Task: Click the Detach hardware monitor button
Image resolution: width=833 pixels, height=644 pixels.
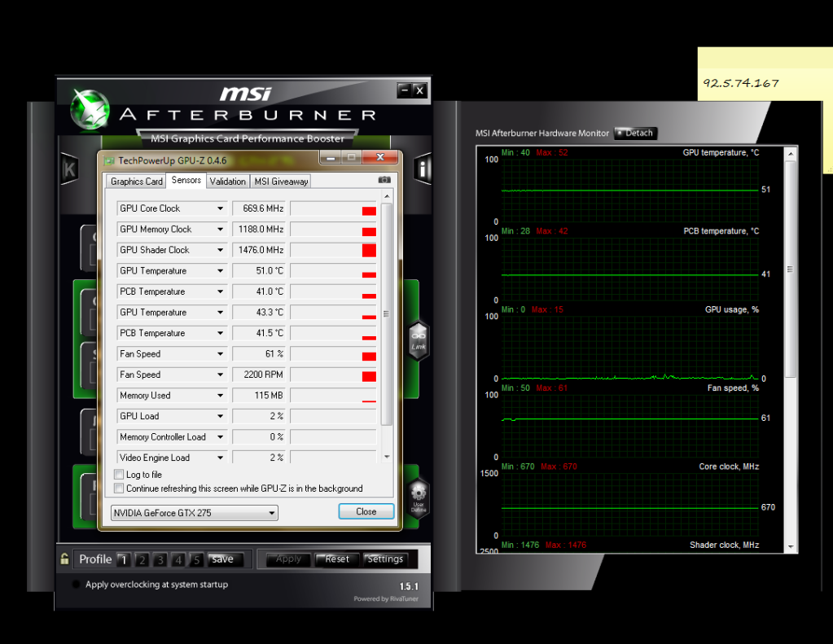Action: click(x=635, y=133)
